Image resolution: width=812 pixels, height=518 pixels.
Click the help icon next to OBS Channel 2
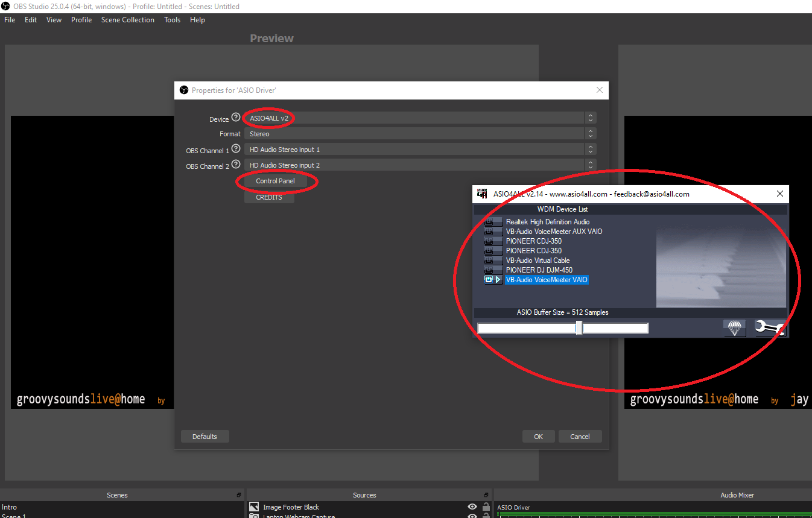click(236, 164)
